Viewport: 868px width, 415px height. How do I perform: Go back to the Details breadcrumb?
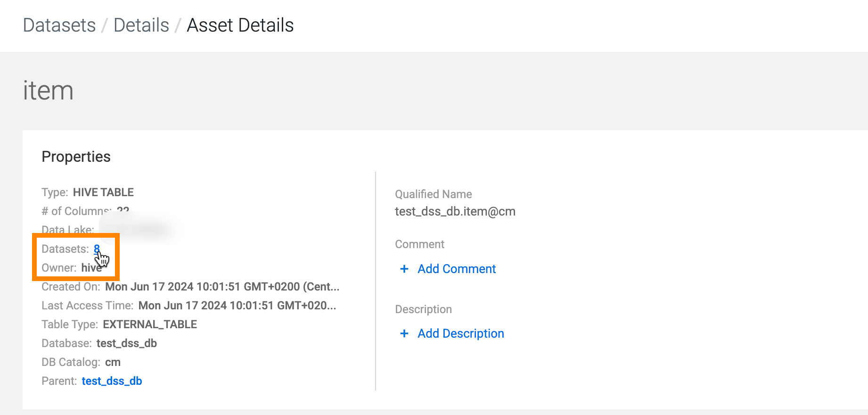141,25
